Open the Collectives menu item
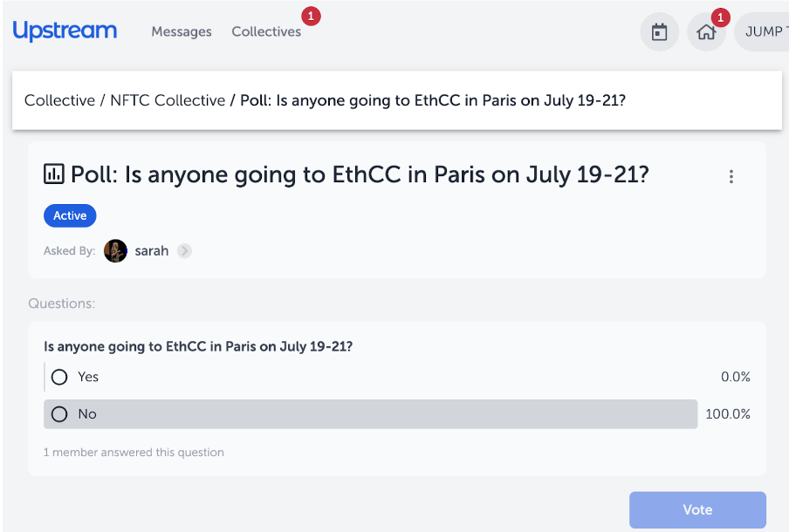Screen dimensions: 789x532 (266, 31)
